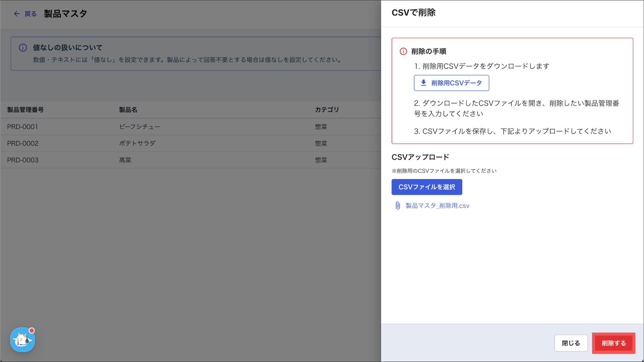Click the 戻る link
The width and height of the screenshot is (644, 362).
click(x=31, y=14)
